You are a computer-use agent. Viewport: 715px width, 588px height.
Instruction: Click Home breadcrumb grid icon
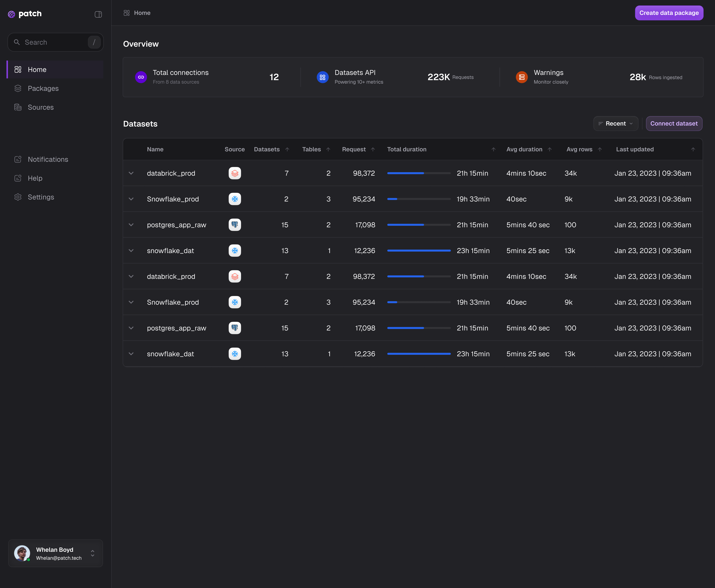(127, 13)
